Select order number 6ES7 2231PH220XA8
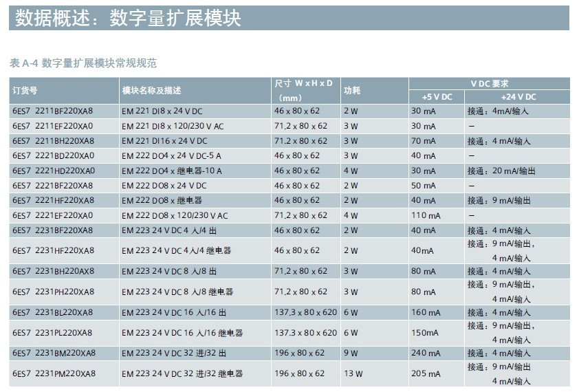 tap(53, 292)
